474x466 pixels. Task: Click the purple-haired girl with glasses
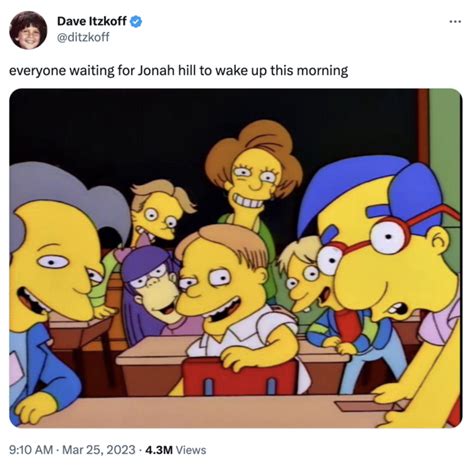[x=152, y=290]
